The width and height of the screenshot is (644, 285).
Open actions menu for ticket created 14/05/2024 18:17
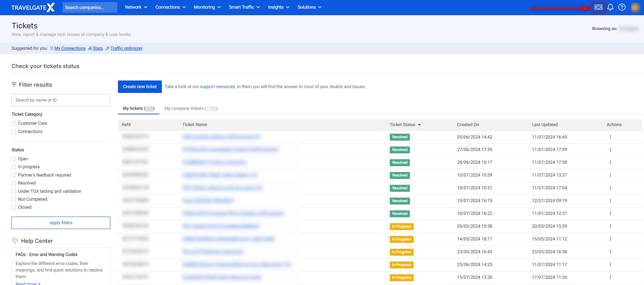tap(610, 239)
